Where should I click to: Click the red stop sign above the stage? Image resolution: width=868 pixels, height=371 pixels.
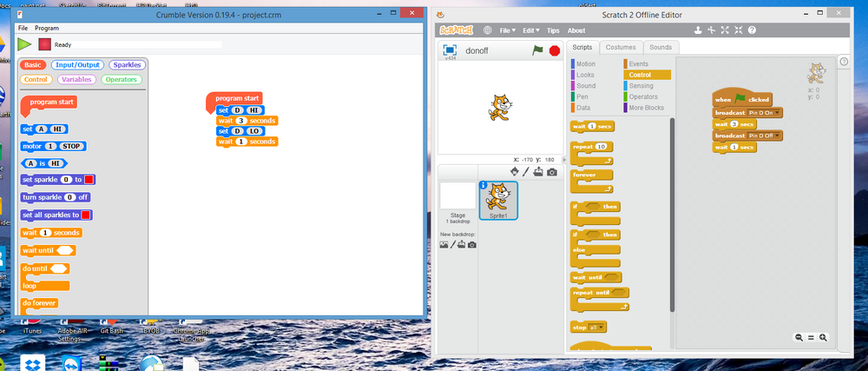coord(555,50)
